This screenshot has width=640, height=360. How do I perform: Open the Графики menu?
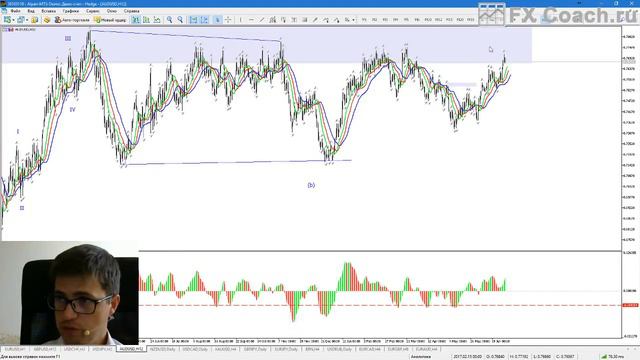tap(71, 11)
